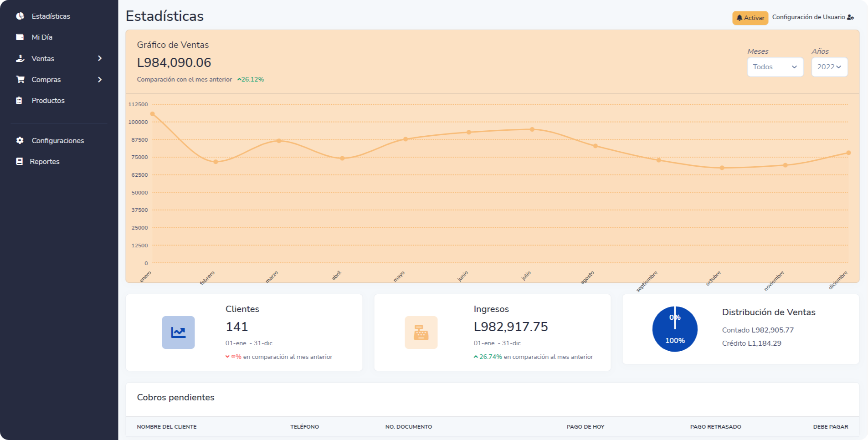This screenshot has height=440, width=868.
Task: Click the Configuraciones gear icon
Action: [20, 140]
